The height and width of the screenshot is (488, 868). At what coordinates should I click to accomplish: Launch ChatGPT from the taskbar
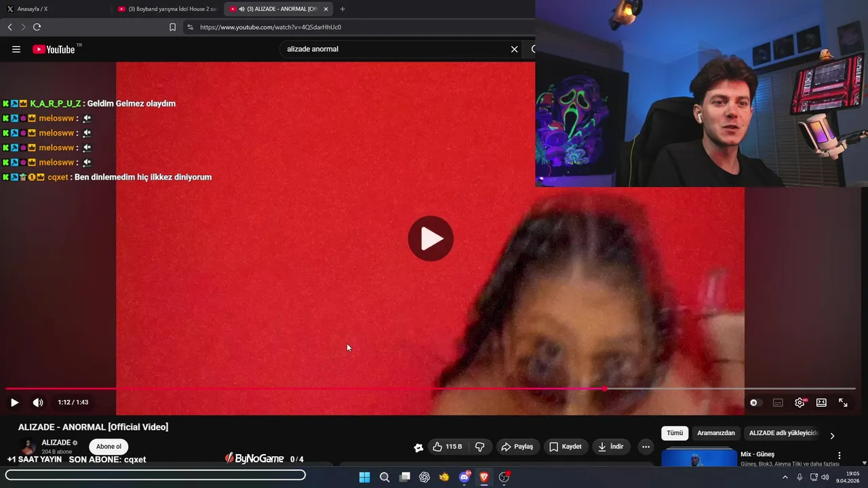[x=425, y=477]
